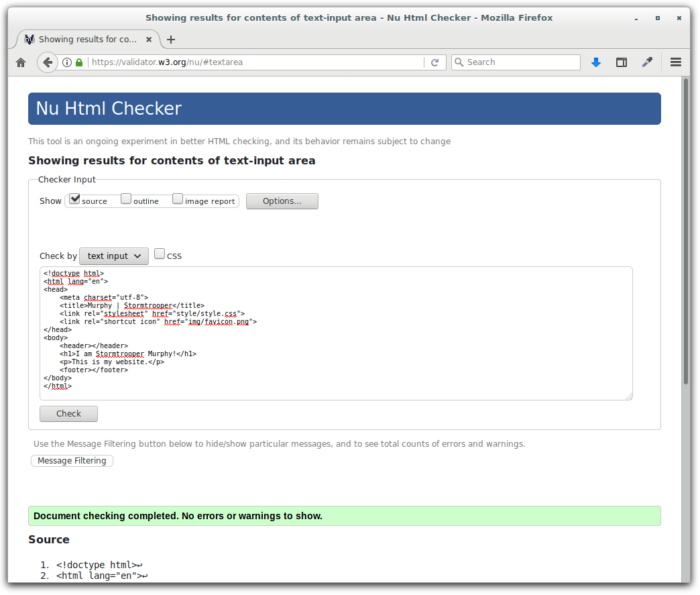Enable the outline checkbox
This screenshot has width=700, height=595.
(126, 199)
